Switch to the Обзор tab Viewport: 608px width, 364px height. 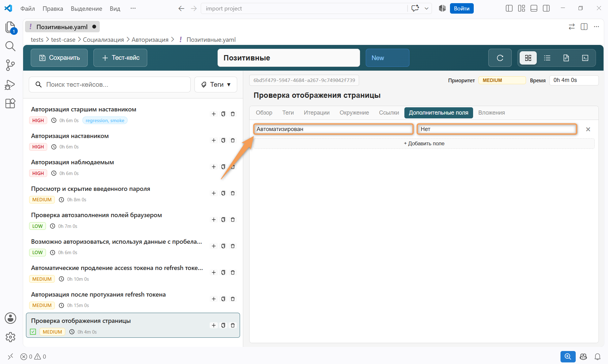tap(264, 113)
